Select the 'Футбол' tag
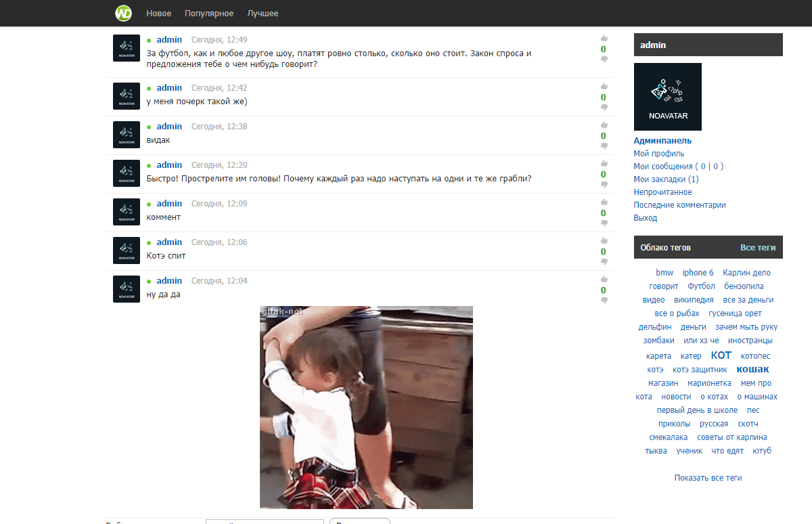Image resolution: width=812 pixels, height=524 pixels. [701, 286]
